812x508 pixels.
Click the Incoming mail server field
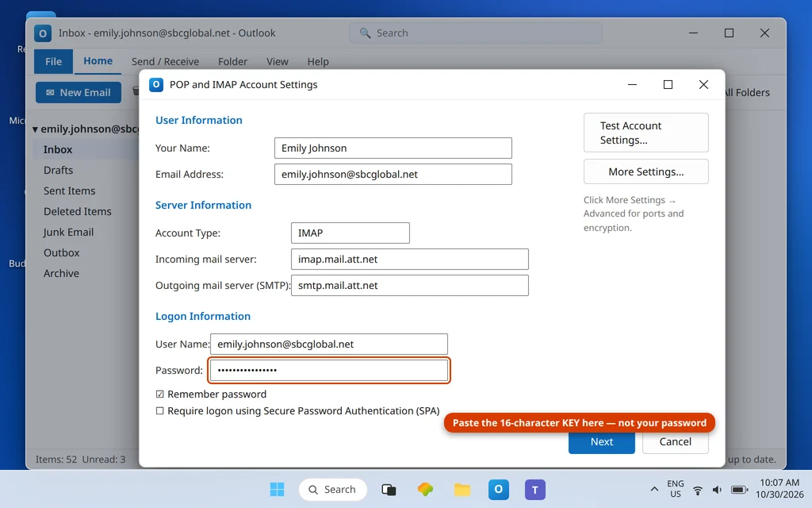tap(410, 260)
